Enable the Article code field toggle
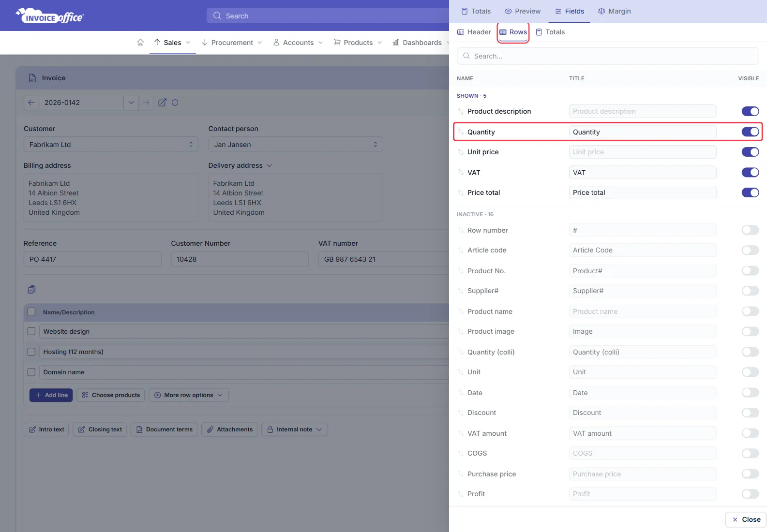This screenshot has width=767, height=532. (750, 250)
